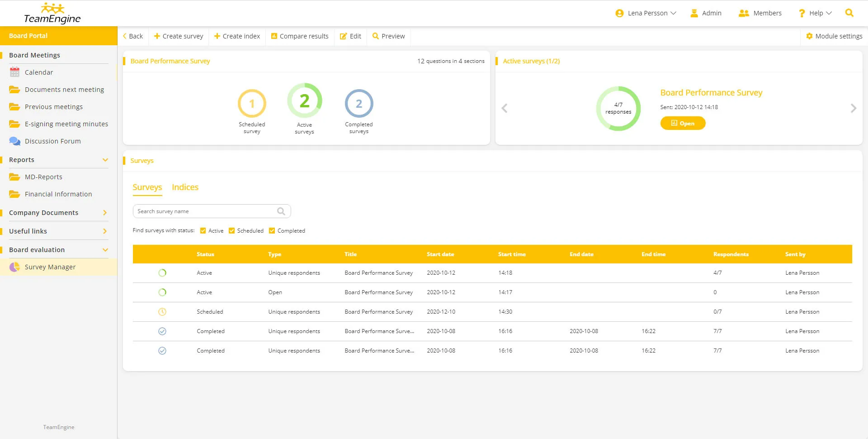Open Board Meetings section heading
This screenshot has height=439, width=868.
click(x=35, y=55)
